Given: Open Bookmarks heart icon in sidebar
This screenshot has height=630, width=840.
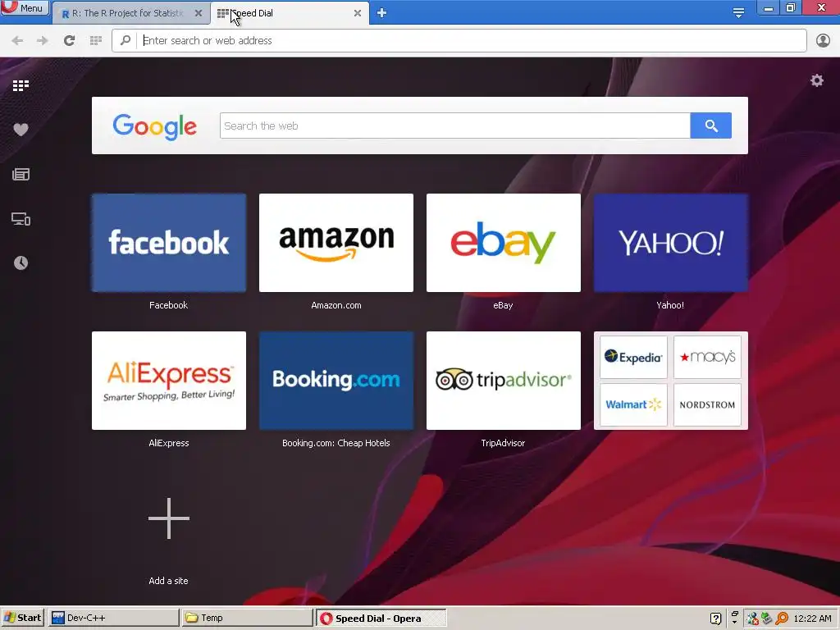Looking at the screenshot, I should (21, 130).
